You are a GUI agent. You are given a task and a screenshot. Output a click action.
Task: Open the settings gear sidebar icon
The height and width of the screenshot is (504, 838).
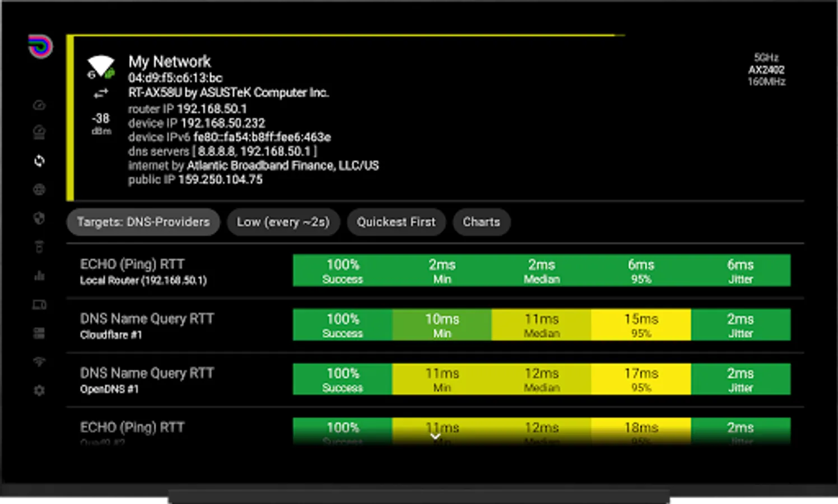[x=39, y=390]
